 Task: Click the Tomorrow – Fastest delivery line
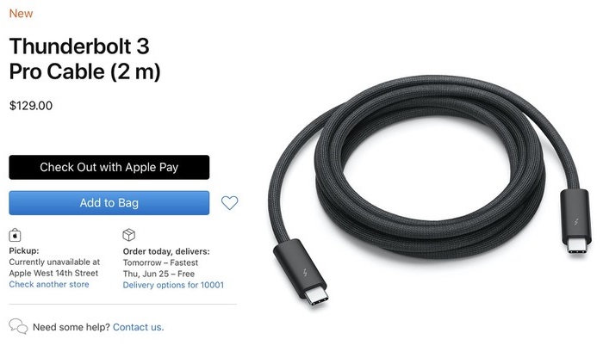pyautogui.click(x=160, y=262)
